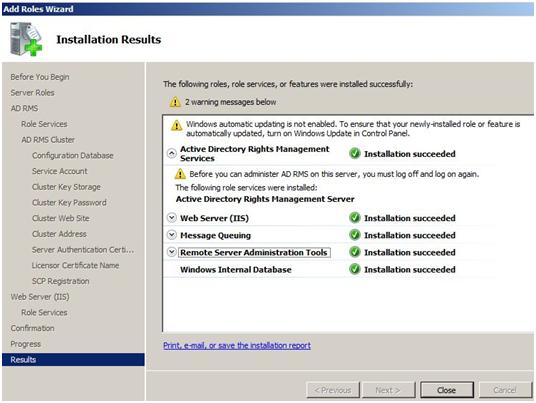Click the green check icon for Message Queuing

point(355,235)
